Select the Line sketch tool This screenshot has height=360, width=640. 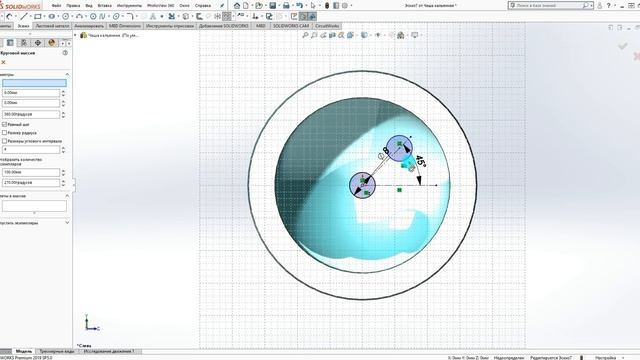click(x=24, y=16)
